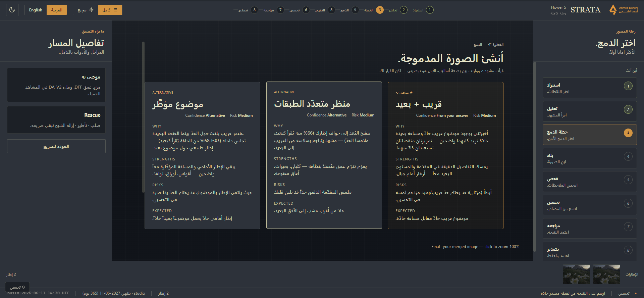Click the أنشئ الصورة المدموجة heading

coord(450,58)
